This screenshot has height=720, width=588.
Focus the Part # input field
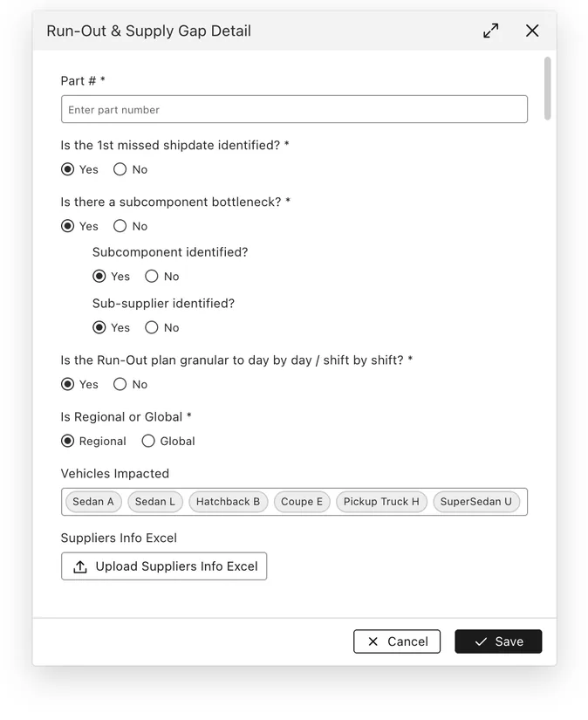(294, 109)
